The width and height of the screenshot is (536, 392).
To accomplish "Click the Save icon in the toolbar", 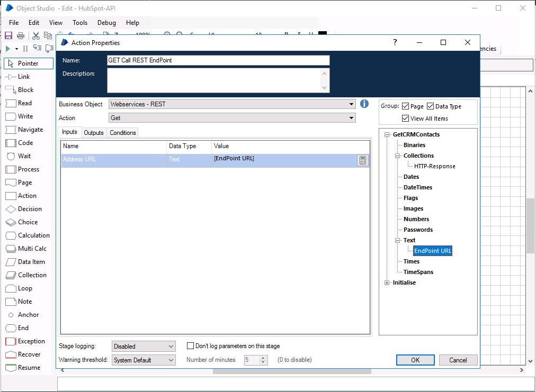I will 8,35.
